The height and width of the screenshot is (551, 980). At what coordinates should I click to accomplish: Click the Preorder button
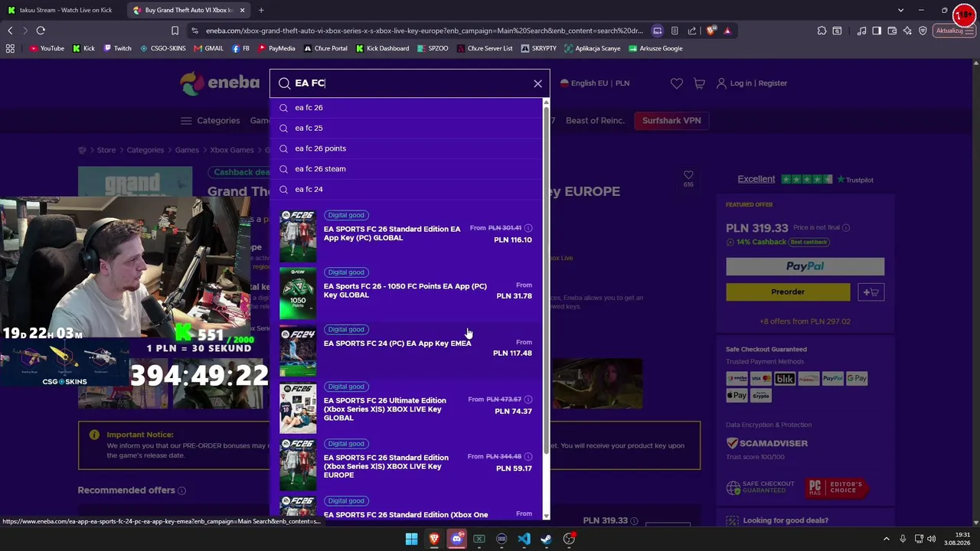pyautogui.click(x=788, y=292)
